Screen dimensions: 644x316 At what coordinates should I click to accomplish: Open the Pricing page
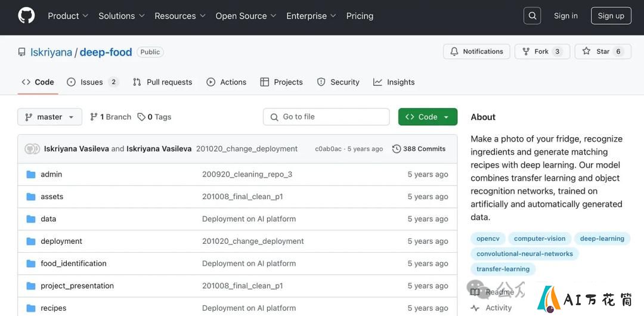(360, 16)
